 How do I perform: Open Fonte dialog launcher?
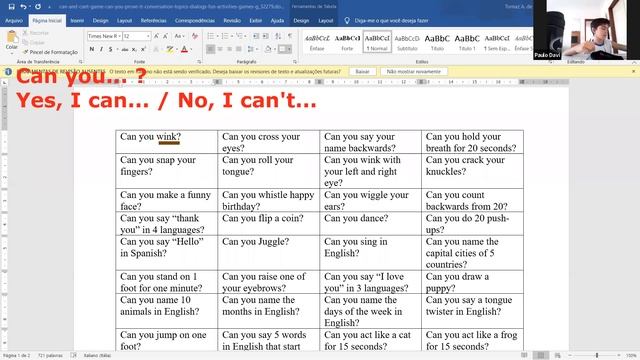(x=199, y=62)
